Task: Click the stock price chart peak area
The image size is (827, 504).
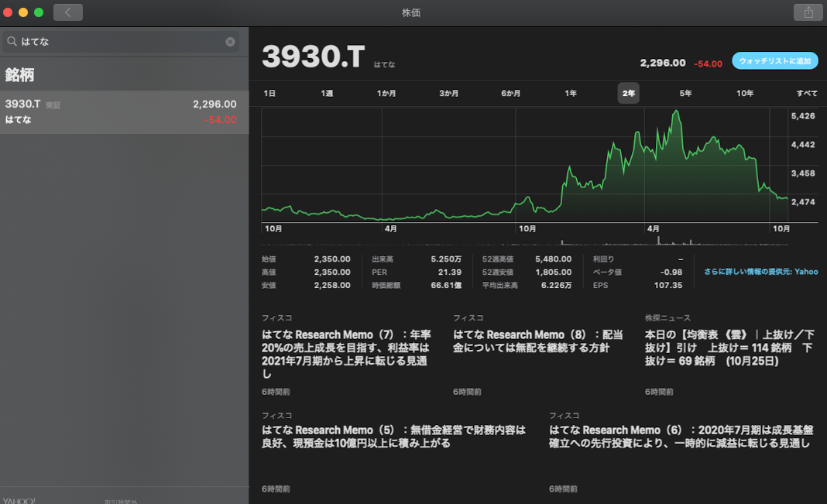Action: click(x=676, y=113)
